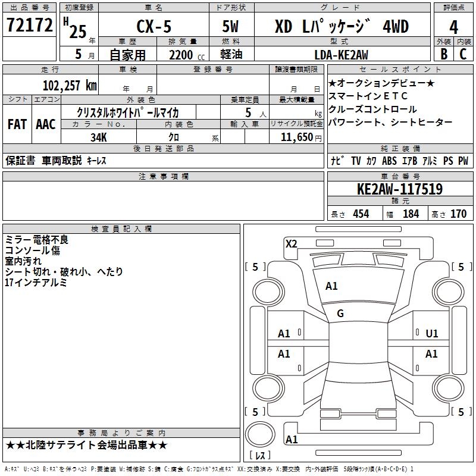This screenshot has width=476, height=476.
Task: Click inspector note 17インチアルミ
Action: point(36,282)
